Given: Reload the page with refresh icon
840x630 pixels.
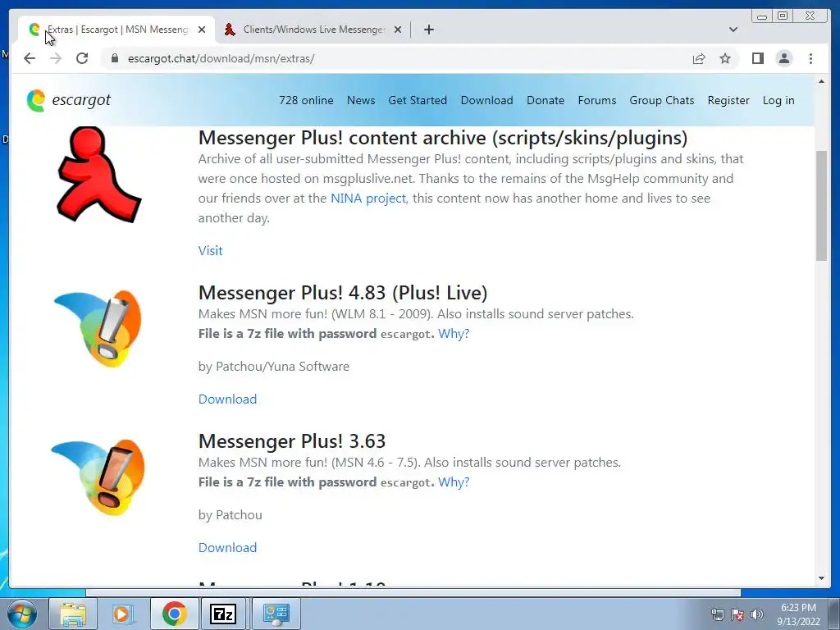Looking at the screenshot, I should coord(82,58).
